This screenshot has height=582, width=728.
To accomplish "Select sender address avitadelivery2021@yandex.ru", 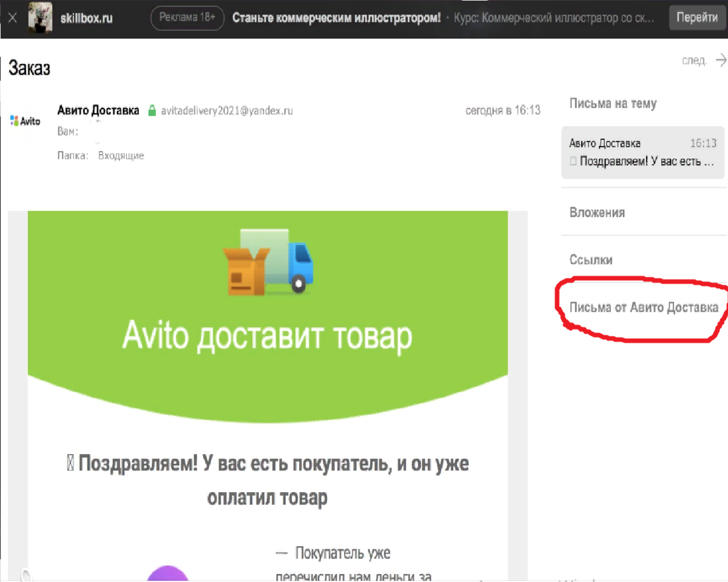I will (227, 111).
